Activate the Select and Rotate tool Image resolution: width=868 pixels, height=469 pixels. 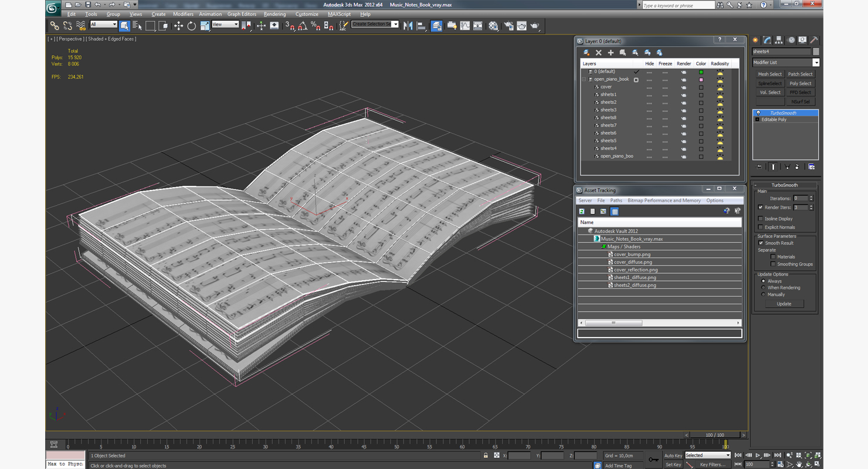[x=191, y=26]
